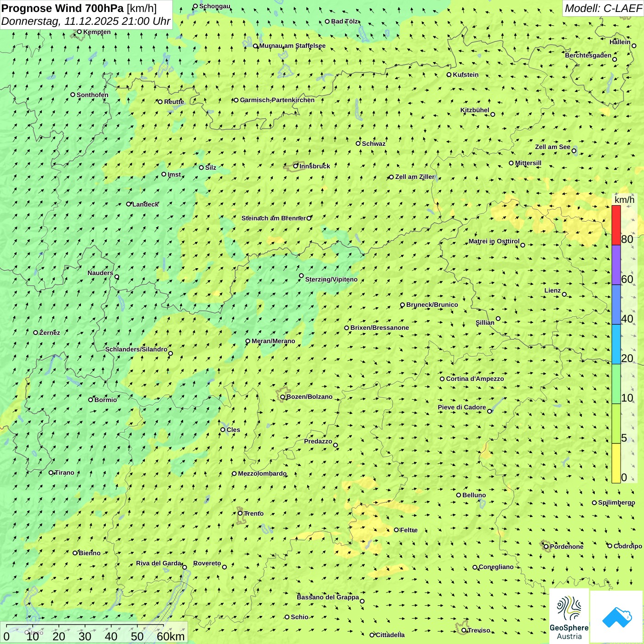Click the 'Zell am Ziller' label
This screenshot has width=644, height=644.
[415, 177]
